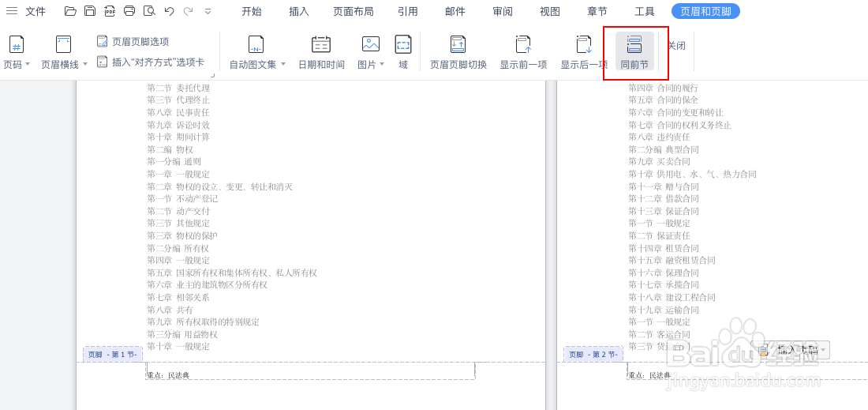Click line 第二编 物权
Screen dimensions: 868x410
(170, 149)
